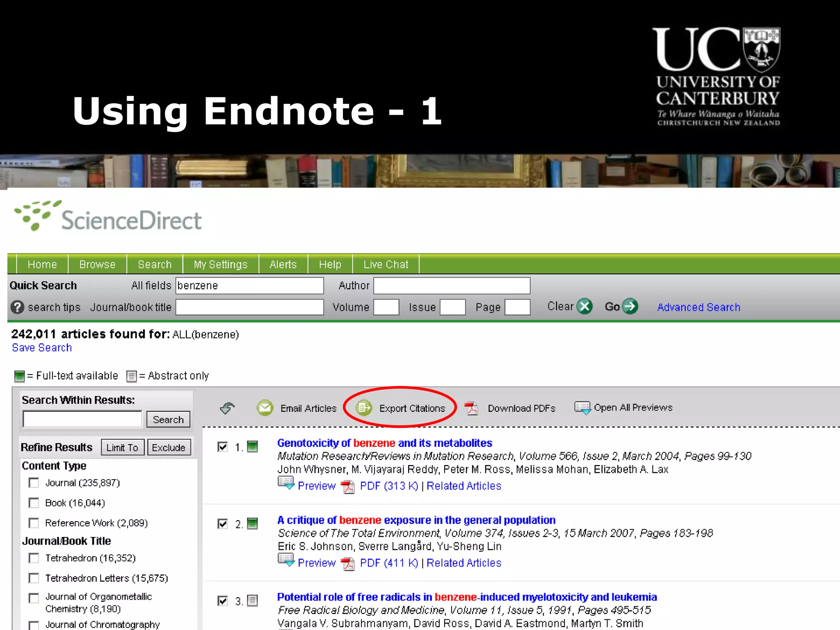The image size is (840, 630).
Task: Click the ScienceDirect logo
Action: point(107,217)
